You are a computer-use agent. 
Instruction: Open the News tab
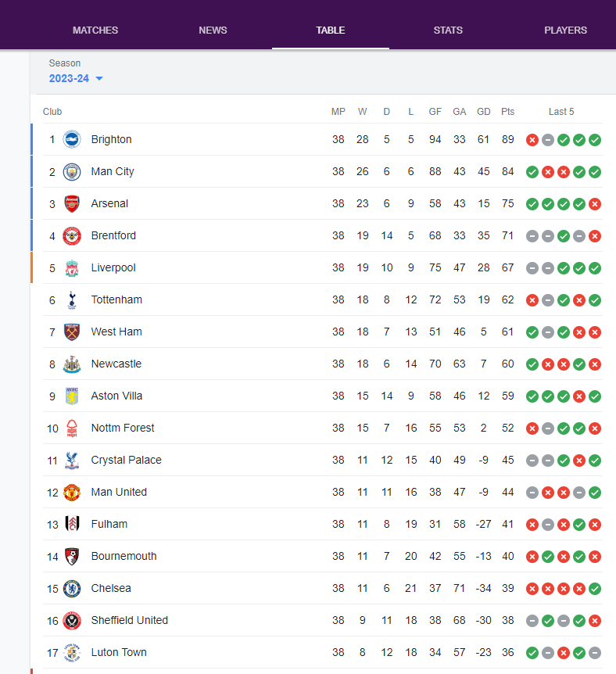(x=213, y=30)
